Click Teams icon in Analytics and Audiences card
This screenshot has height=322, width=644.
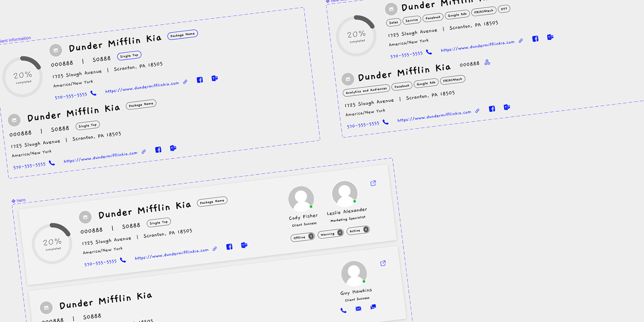[506, 107]
